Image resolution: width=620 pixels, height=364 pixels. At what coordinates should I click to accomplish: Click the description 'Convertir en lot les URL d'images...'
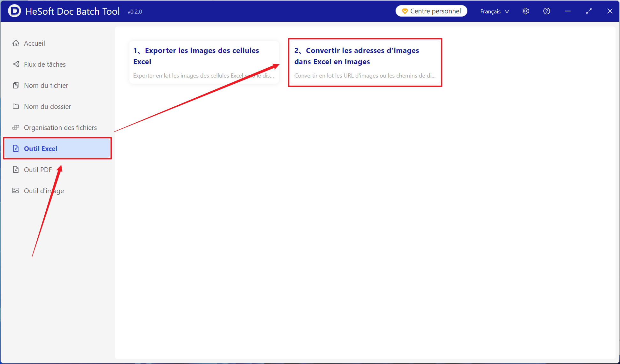click(x=365, y=76)
